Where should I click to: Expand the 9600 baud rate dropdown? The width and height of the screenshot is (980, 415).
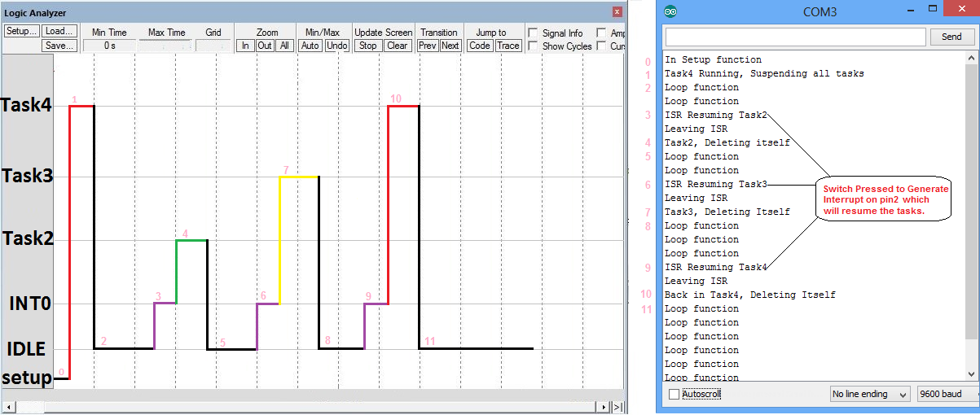945,394
